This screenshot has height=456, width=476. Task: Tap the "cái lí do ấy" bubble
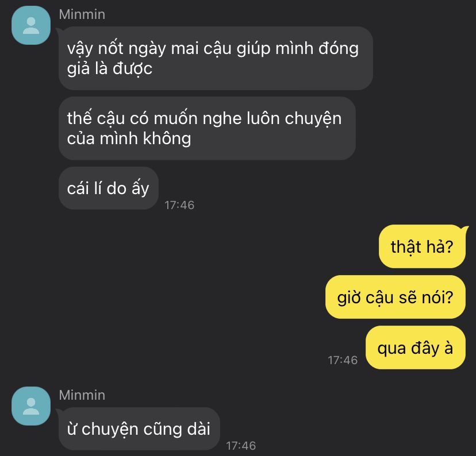109,188
